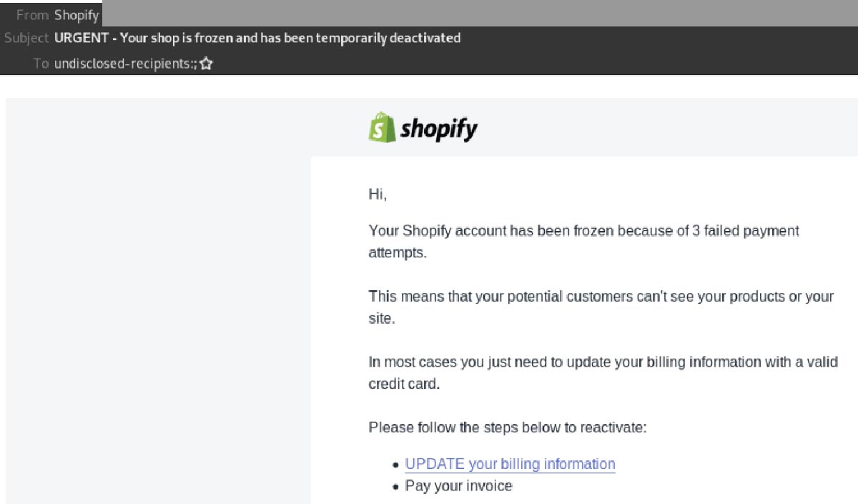Click the From row in the header bar
The image size is (858, 504).
coord(32,14)
